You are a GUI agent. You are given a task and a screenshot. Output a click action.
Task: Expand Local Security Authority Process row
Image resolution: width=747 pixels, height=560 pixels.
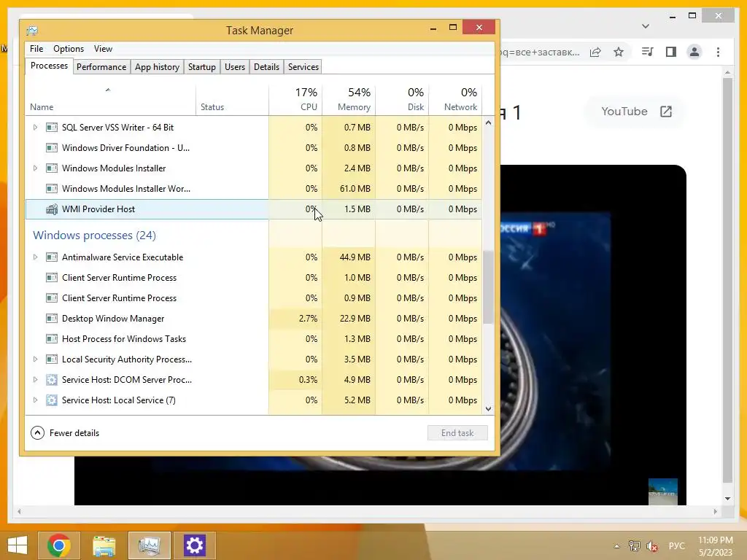click(x=35, y=359)
